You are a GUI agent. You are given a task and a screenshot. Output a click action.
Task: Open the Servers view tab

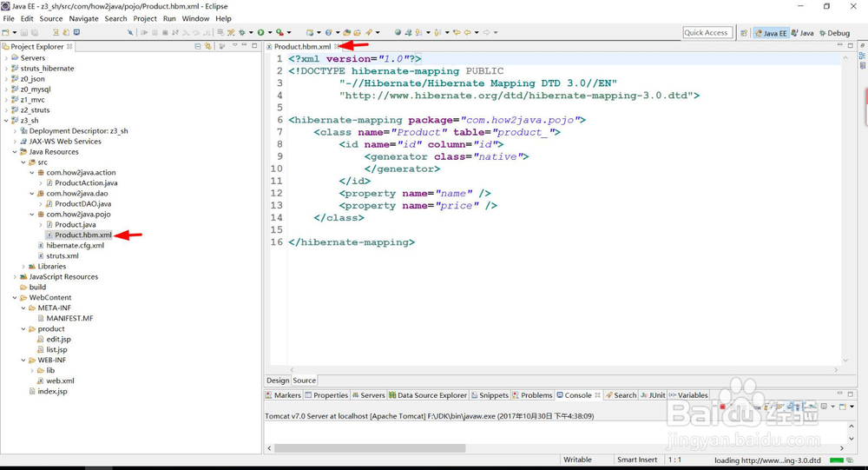click(368, 395)
